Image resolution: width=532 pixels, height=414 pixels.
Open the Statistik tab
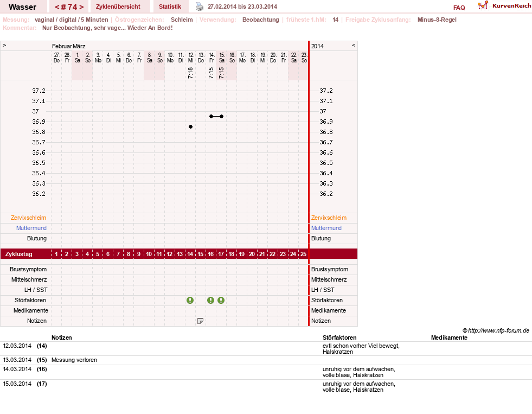pos(170,7)
